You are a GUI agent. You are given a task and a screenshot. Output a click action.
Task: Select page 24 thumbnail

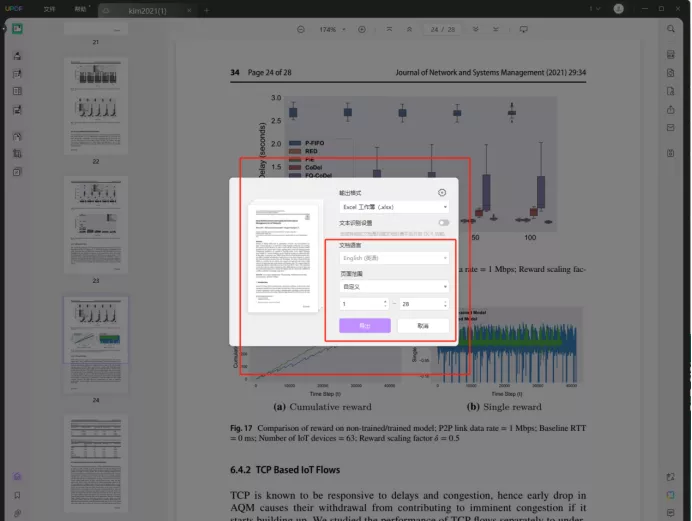[x=96, y=345]
